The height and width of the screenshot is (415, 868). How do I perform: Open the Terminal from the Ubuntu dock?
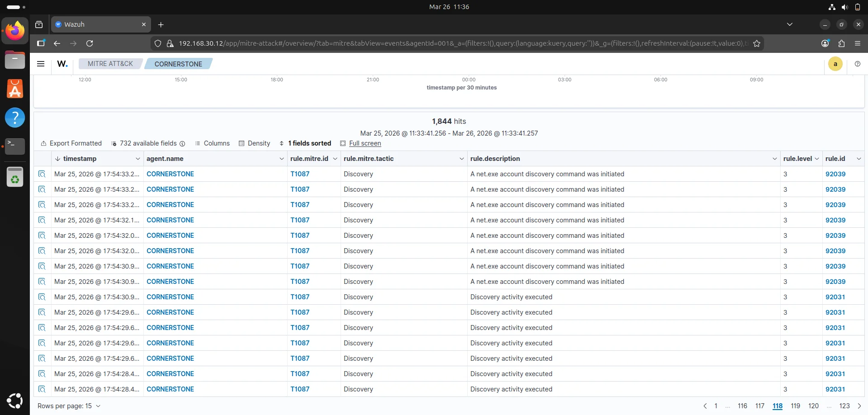pos(15,146)
